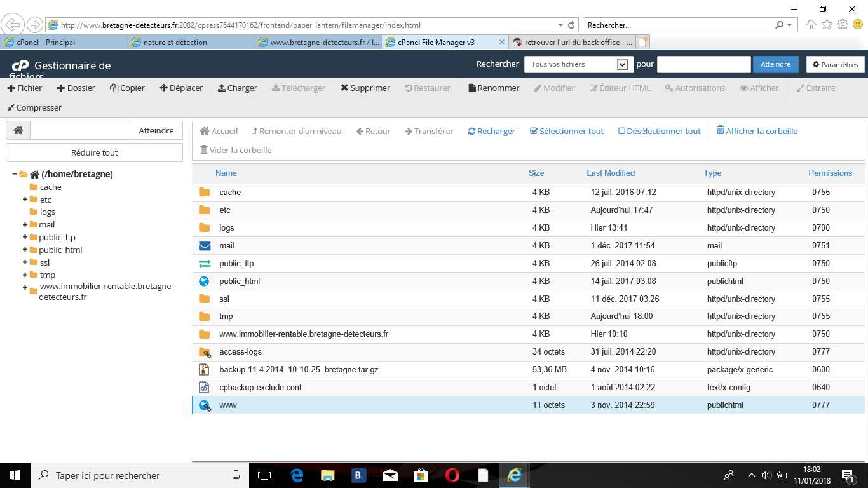Image resolution: width=868 pixels, height=488 pixels.
Task: Click the Déplacer move button
Action: tap(181, 88)
